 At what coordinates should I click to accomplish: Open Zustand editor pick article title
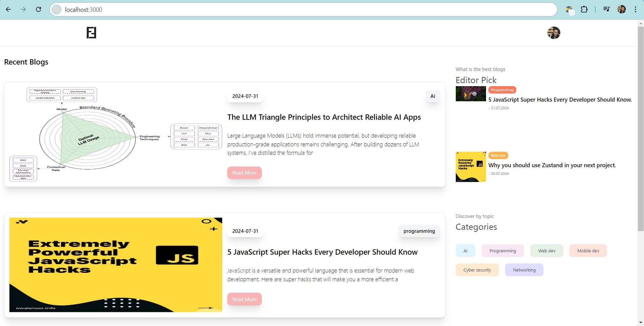552,165
